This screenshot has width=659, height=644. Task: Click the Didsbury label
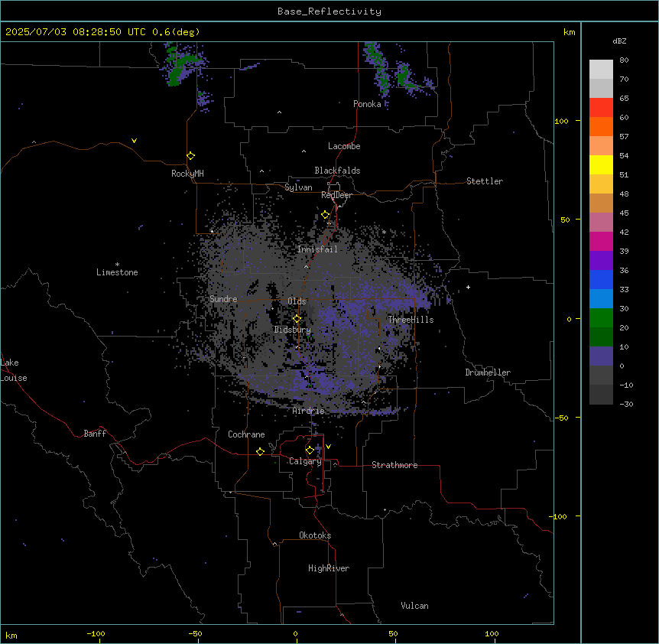click(x=293, y=330)
